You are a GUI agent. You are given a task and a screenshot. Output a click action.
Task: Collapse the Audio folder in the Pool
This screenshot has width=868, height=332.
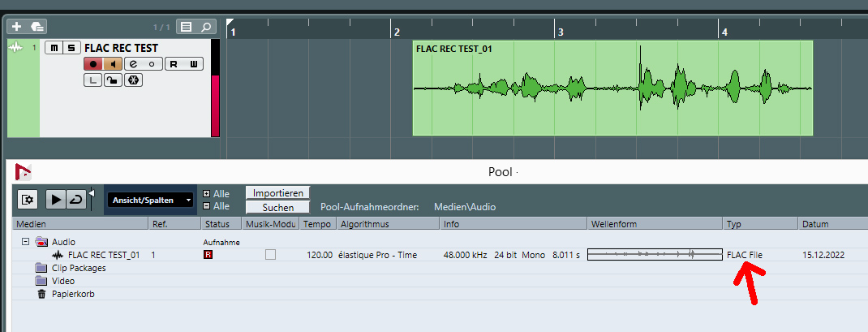pyautogui.click(x=25, y=242)
